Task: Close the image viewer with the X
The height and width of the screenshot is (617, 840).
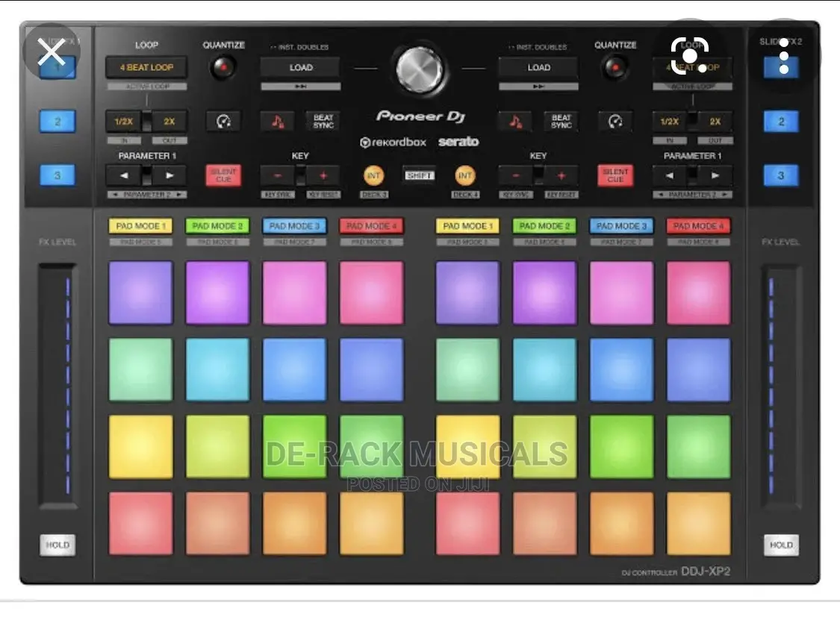Action: tap(52, 52)
